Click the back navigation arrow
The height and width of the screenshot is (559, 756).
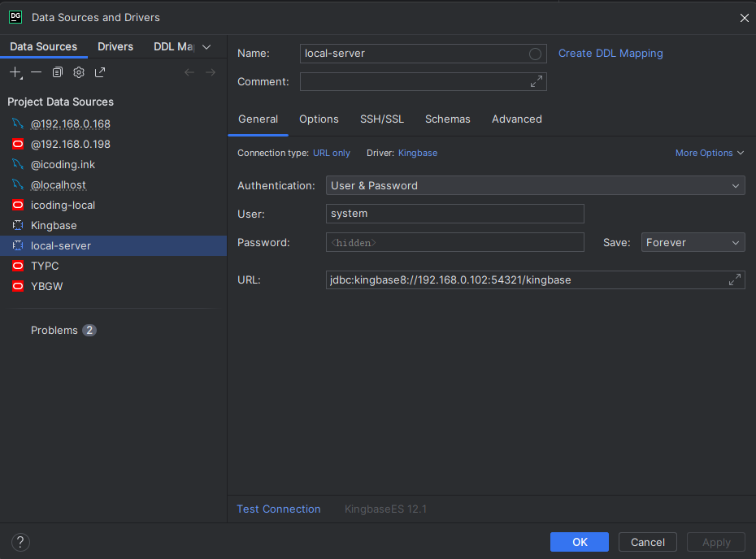[x=189, y=71]
